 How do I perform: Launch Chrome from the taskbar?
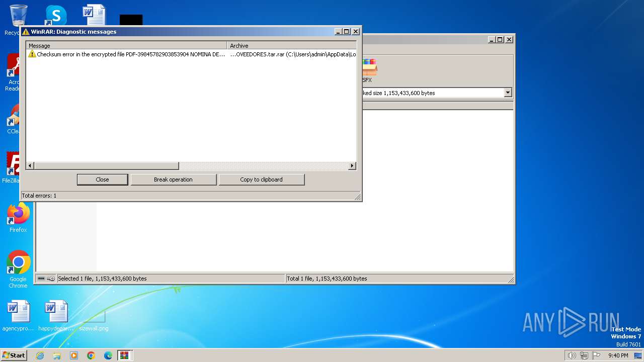[x=91, y=355]
